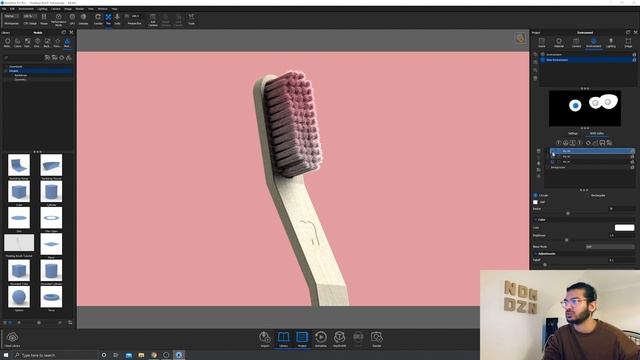640x360 pixels.
Task: Open the Animation timeline button
Action: [321, 339]
